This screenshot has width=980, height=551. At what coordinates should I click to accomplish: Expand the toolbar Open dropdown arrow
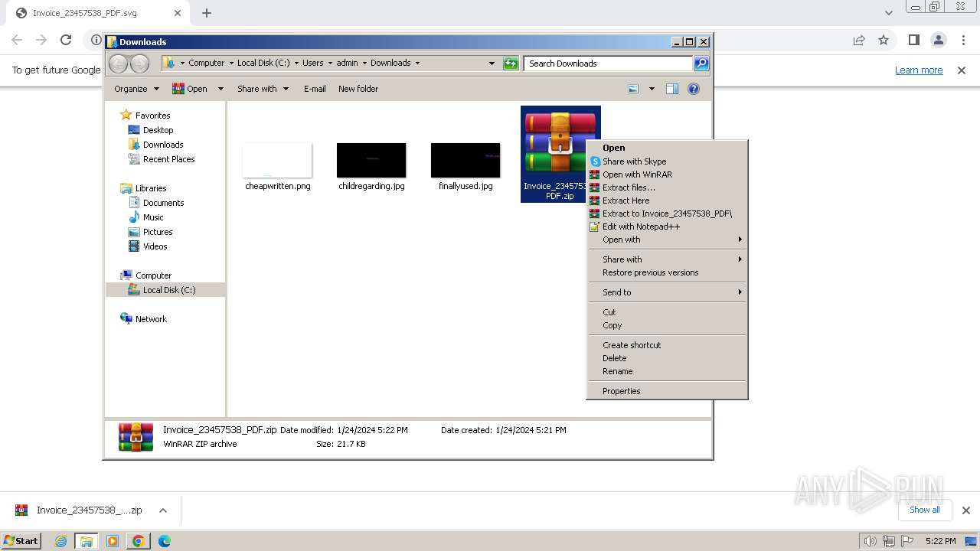click(220, 89)
